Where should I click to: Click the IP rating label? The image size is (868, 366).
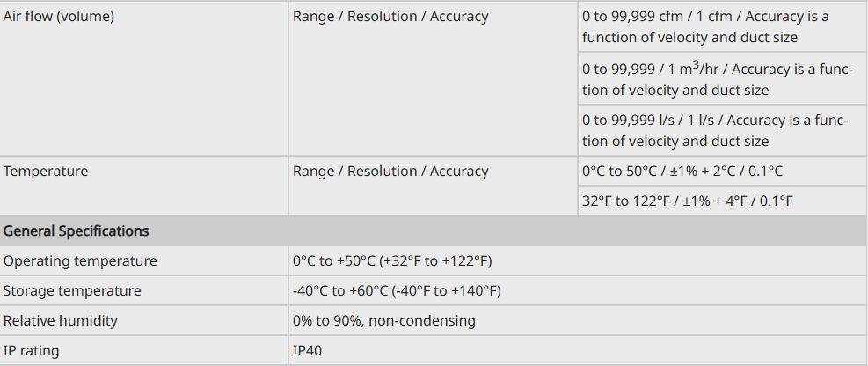(x=32, y=351)
